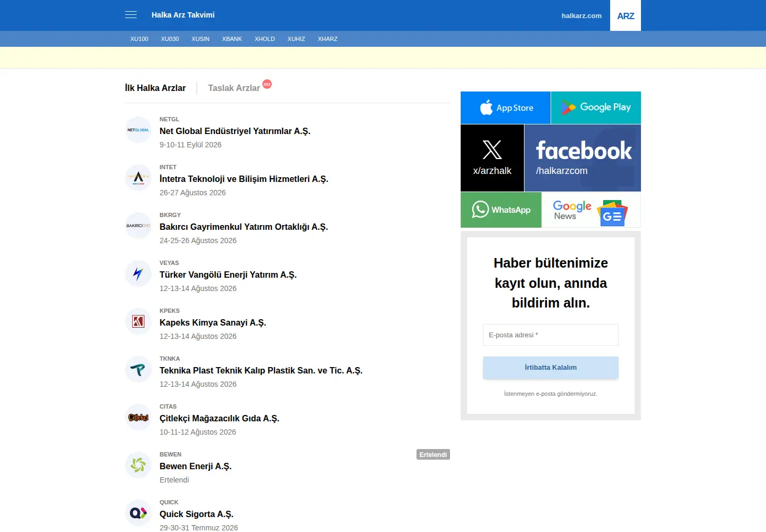The height and width of the screenshot is (532, 766).
Task: Click the date 10-11-12 Ağustos 2026
Action: coord(198,432)
